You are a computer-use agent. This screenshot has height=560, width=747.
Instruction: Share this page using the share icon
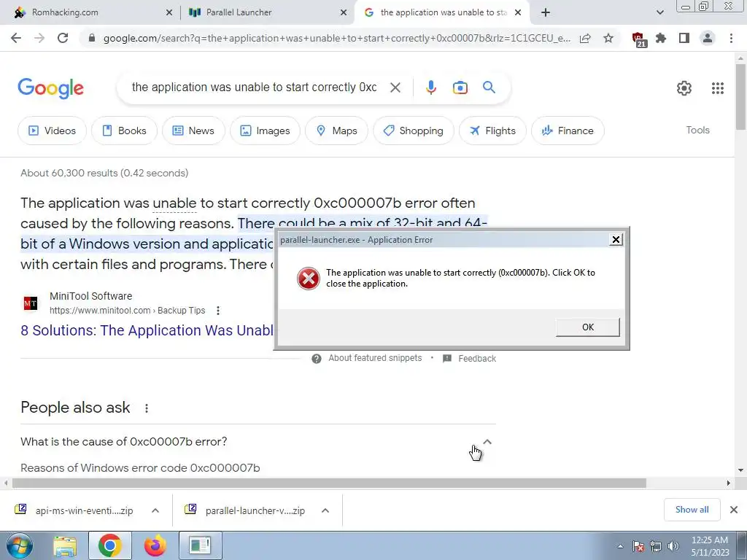click(585, 38)
